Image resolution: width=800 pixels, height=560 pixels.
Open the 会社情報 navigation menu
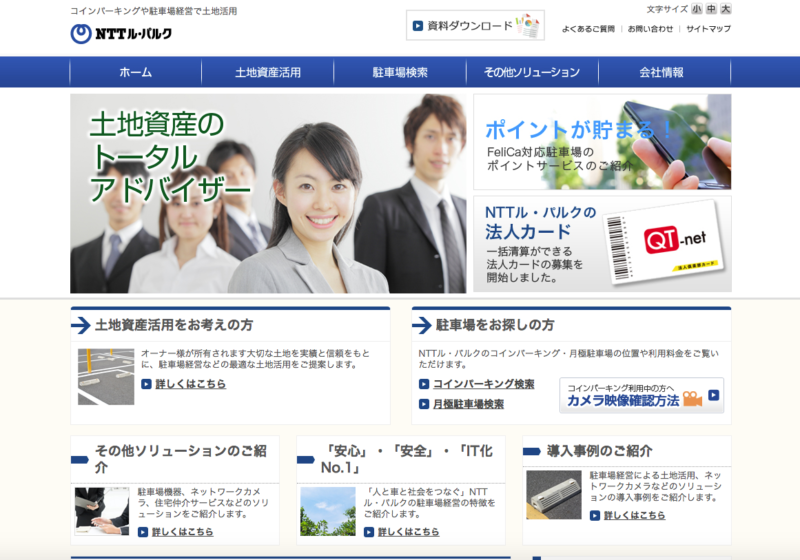tap(662, 72)
